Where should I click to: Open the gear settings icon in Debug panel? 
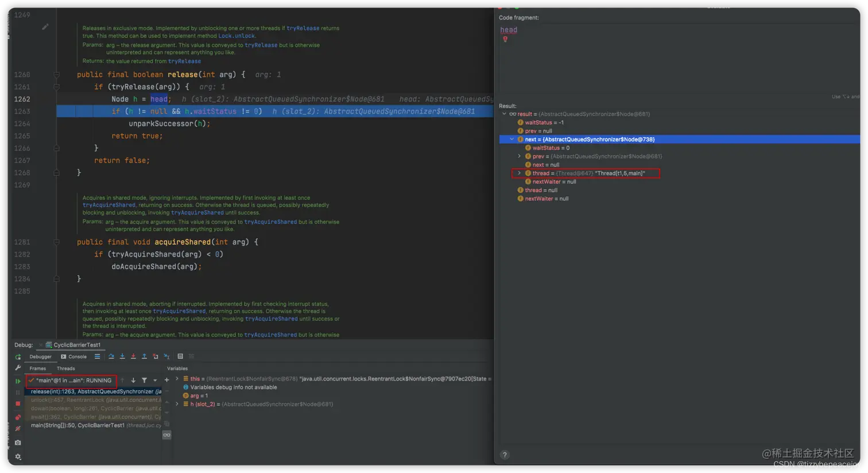pyautogui.click(x=18, y=457)
